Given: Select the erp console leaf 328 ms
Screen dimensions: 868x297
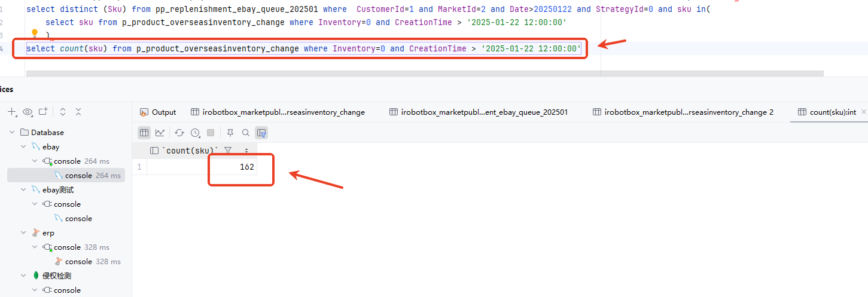Looking at the screenshot, I should (x=87, y=261).
